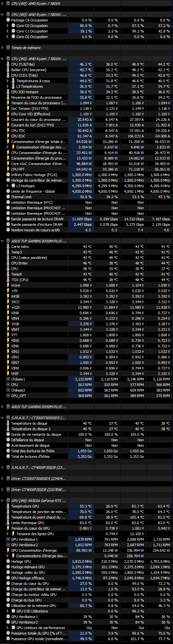Expand the L3 Températures row

8,86
